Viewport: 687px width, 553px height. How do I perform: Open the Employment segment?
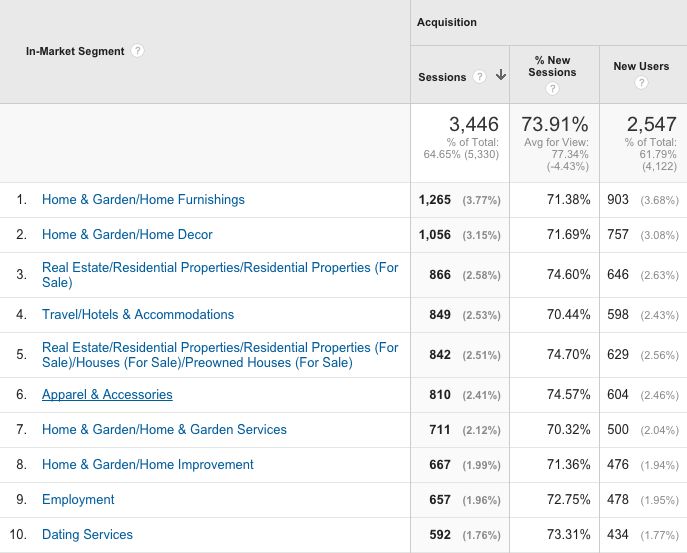coord(78,499)
